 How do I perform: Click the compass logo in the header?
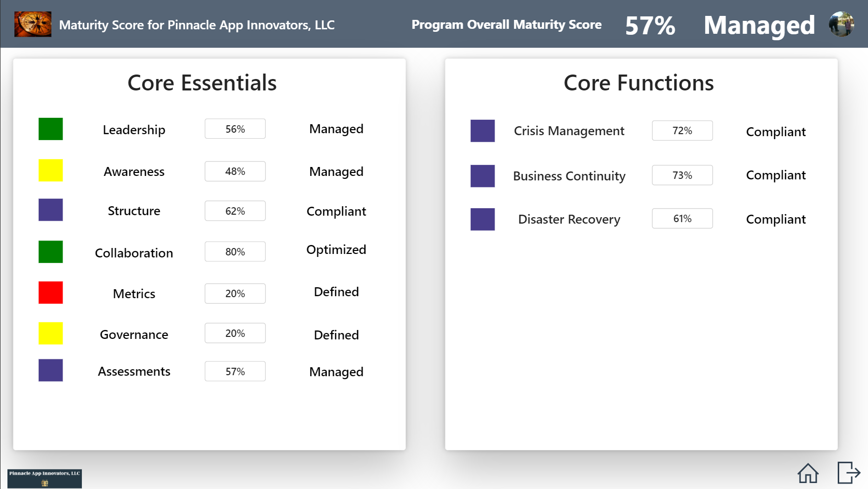tap(33, 24)
